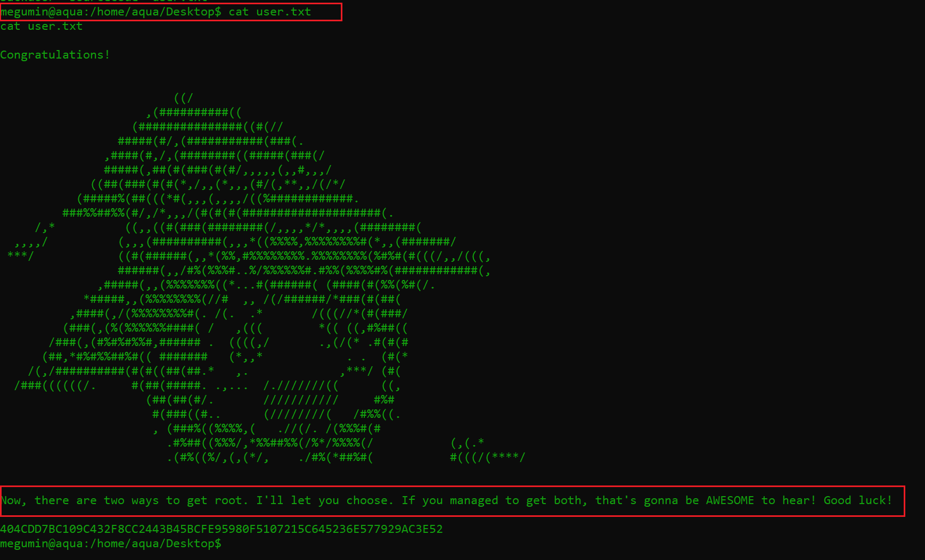Click the hash string starting with 404CDD7BC
This screenshot has height=560, width=925.
coord(222,529)
